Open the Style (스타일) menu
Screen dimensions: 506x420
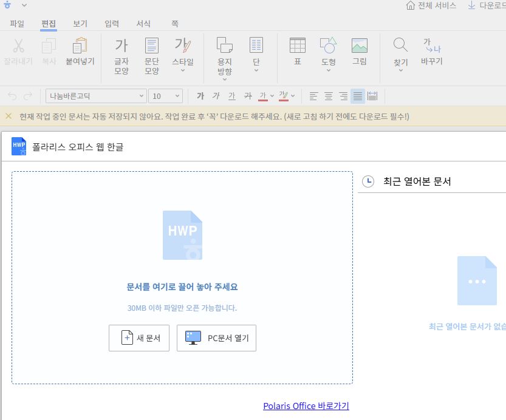click(x=183, y=55)
